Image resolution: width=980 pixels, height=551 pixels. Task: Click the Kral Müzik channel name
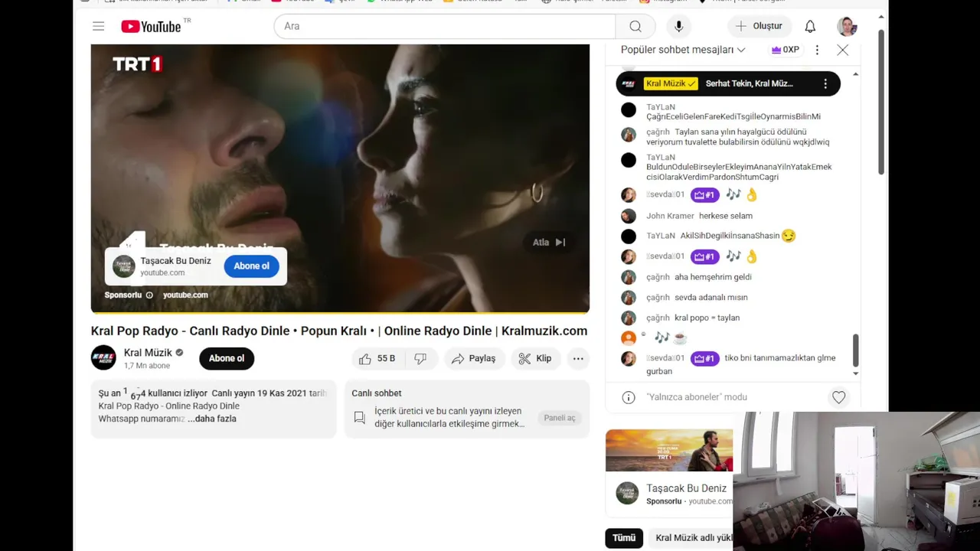click(x=148, y=353)
